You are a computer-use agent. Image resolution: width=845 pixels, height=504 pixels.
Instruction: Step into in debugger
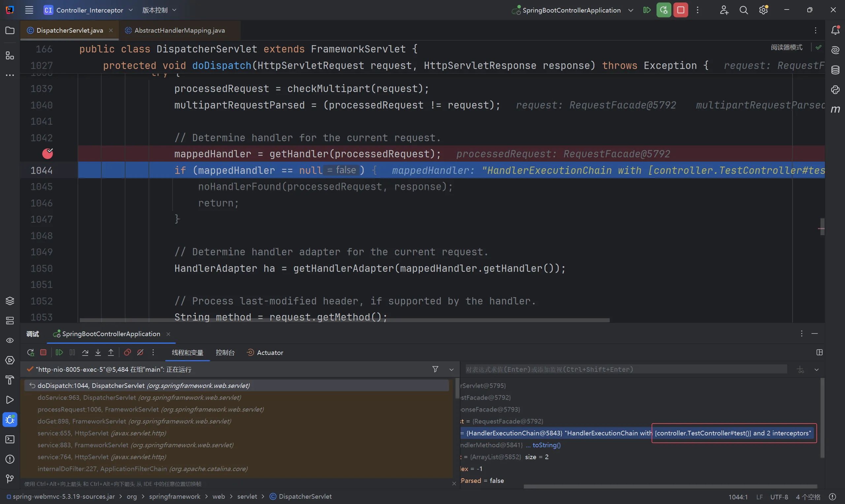point(98,353)
